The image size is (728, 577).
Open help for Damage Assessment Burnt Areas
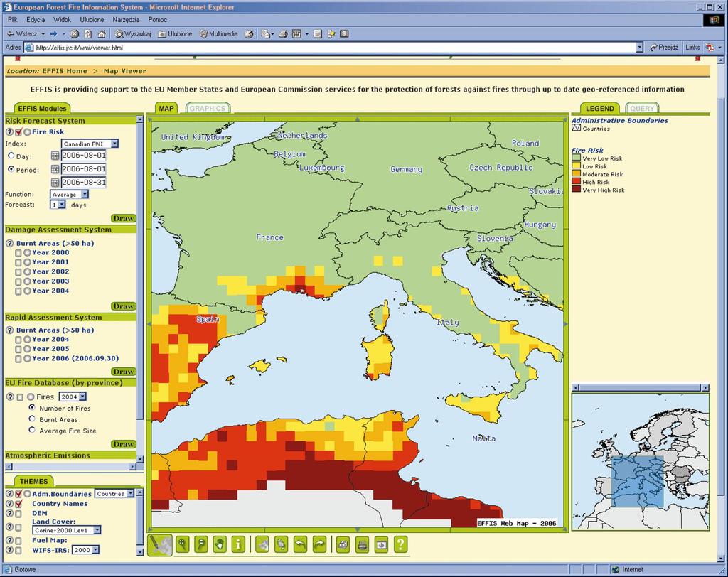tap(9, 243)
